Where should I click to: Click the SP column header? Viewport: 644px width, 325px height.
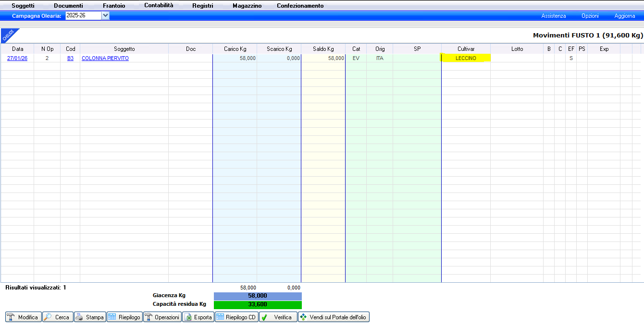[417, 49]
